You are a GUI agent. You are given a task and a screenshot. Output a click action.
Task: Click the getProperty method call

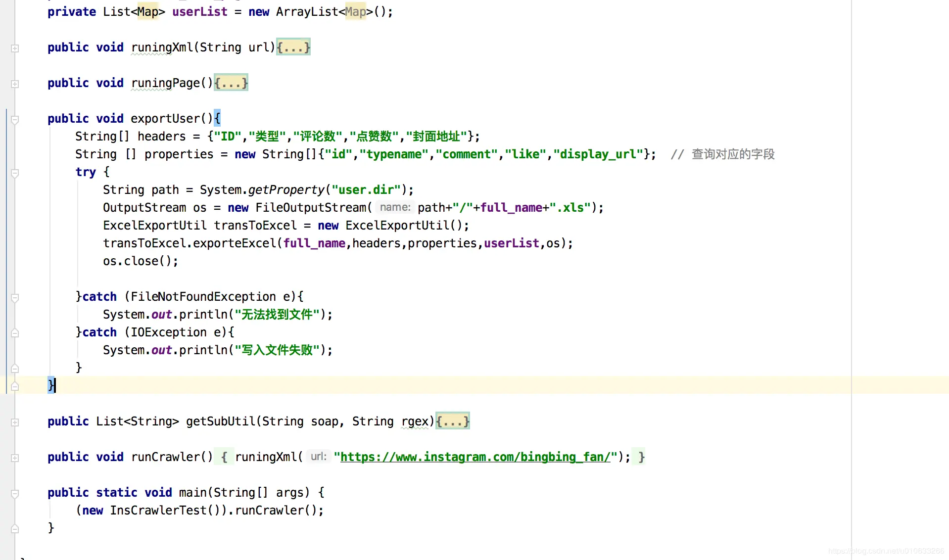[x=286, y=189]
